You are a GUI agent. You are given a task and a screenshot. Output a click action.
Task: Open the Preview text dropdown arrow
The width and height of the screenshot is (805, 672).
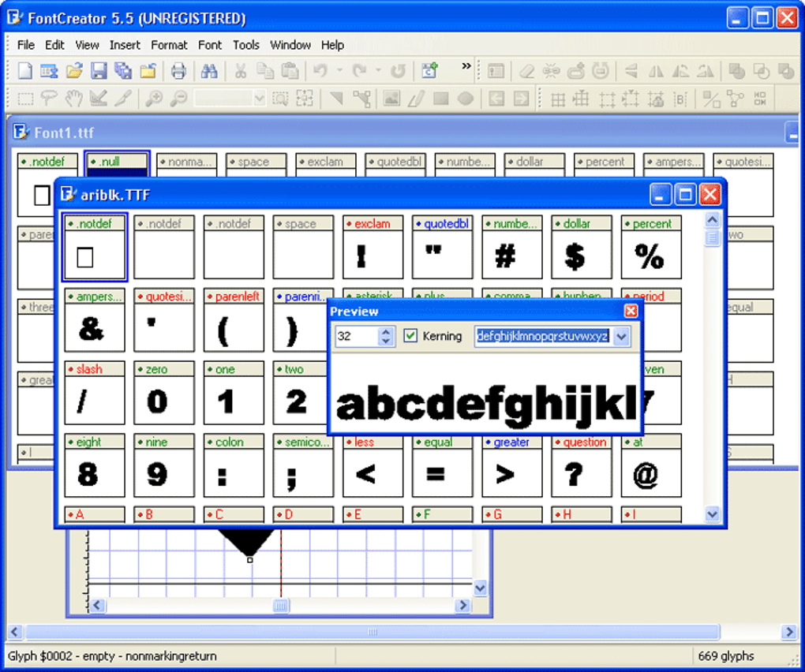click(622, 337)
